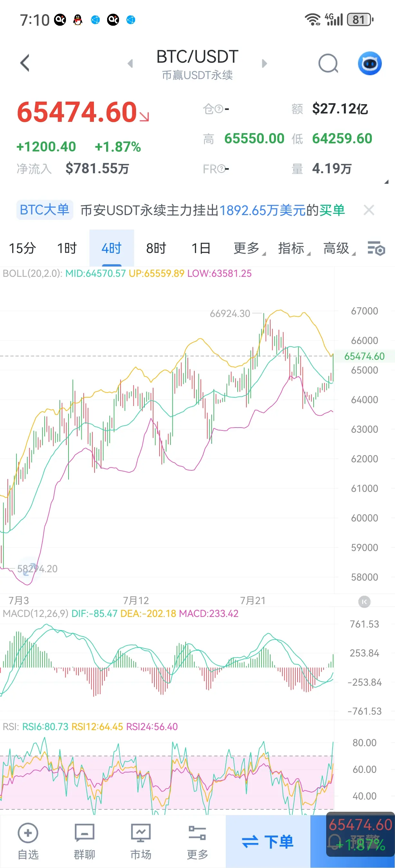Expand market stats corner triangle
The image size is (395, 868).
(386, 182)
